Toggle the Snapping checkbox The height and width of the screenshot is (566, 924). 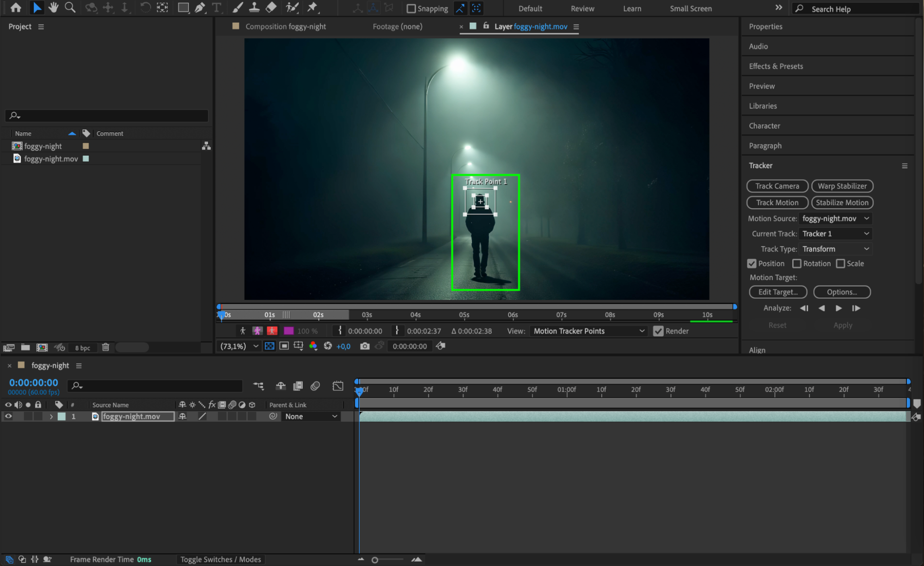(411, 8)
